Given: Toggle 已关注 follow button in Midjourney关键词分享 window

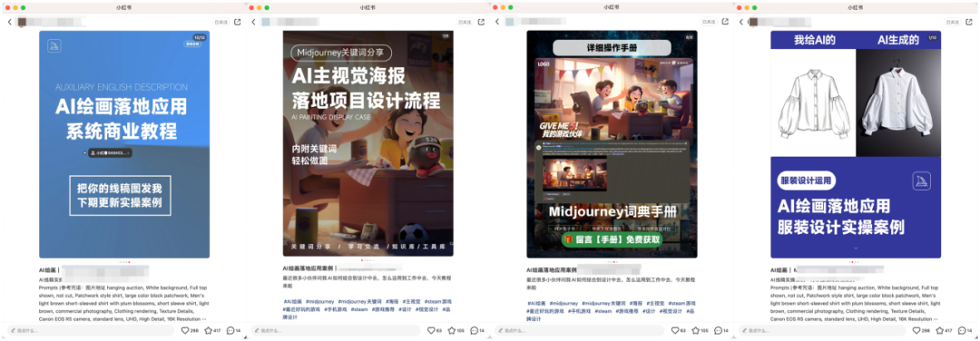Looking at the screenshot, I should pos(464,22).
